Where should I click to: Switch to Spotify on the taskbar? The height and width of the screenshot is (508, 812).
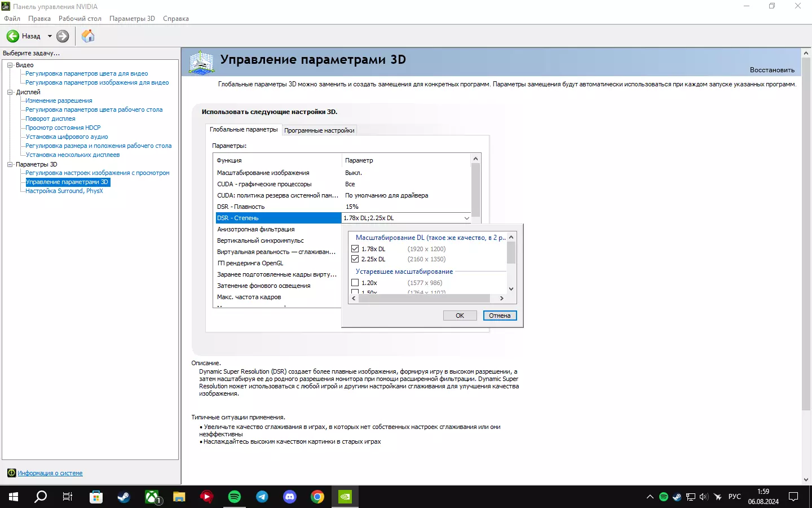coord(235,497)
